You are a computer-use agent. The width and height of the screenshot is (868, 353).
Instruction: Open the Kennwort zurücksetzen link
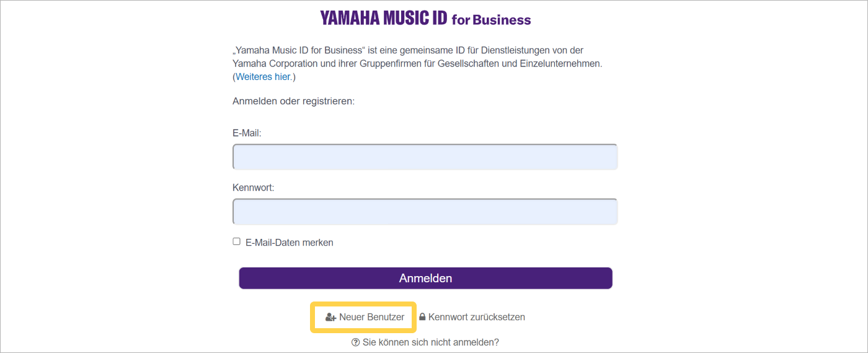[476, 317]
